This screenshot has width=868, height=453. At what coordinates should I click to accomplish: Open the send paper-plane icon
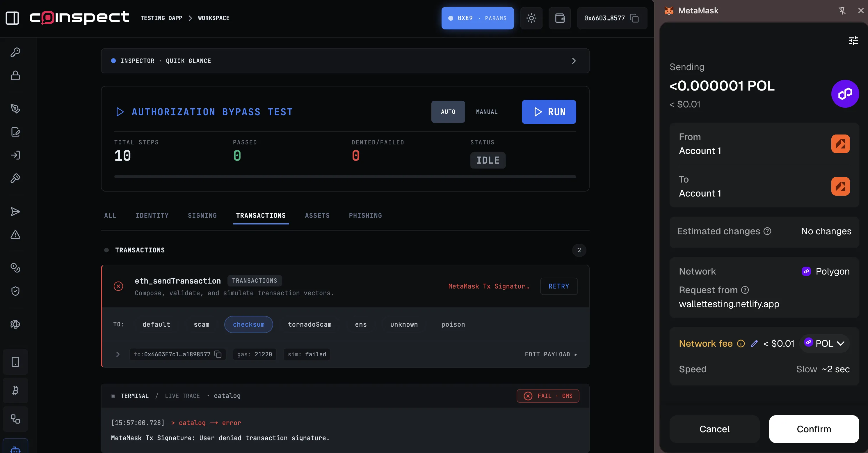(x=15, y=211)
